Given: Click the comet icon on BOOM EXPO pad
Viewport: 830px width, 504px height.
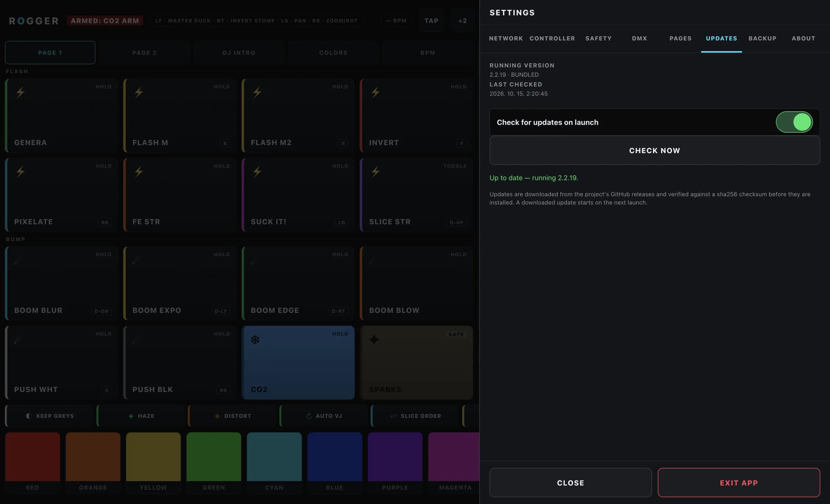Looking at the screenshot, I should coord(136,260).
